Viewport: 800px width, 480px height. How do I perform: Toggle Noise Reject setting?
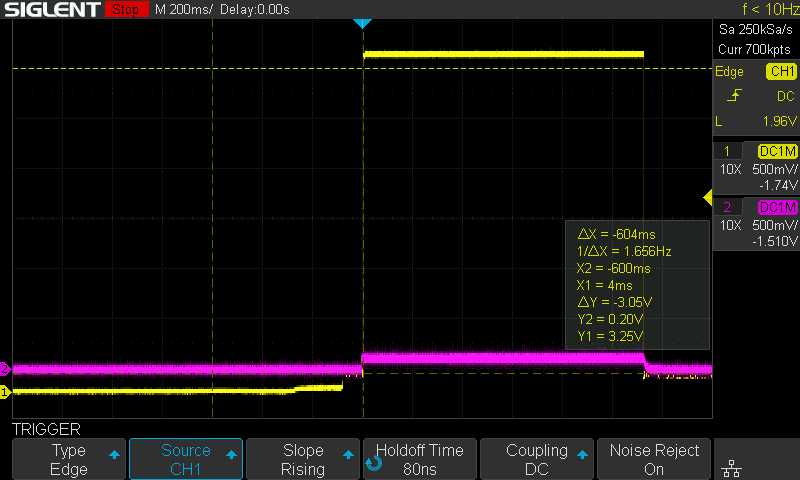pos(654,460)
